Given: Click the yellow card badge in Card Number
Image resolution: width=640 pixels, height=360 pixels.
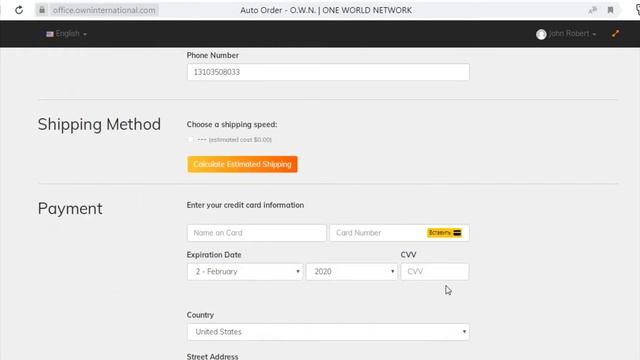Looking at the screenshot, I should 444,233.
